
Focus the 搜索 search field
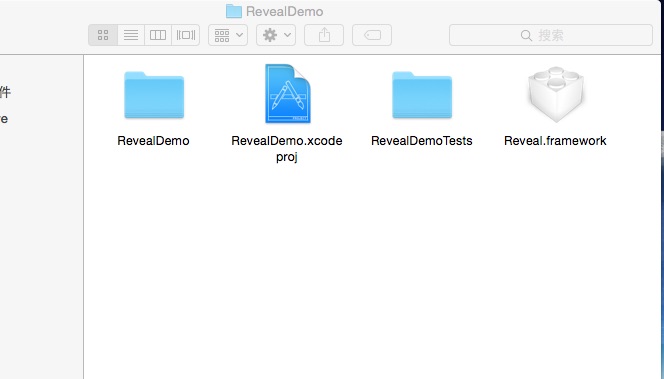coord(551,35)
